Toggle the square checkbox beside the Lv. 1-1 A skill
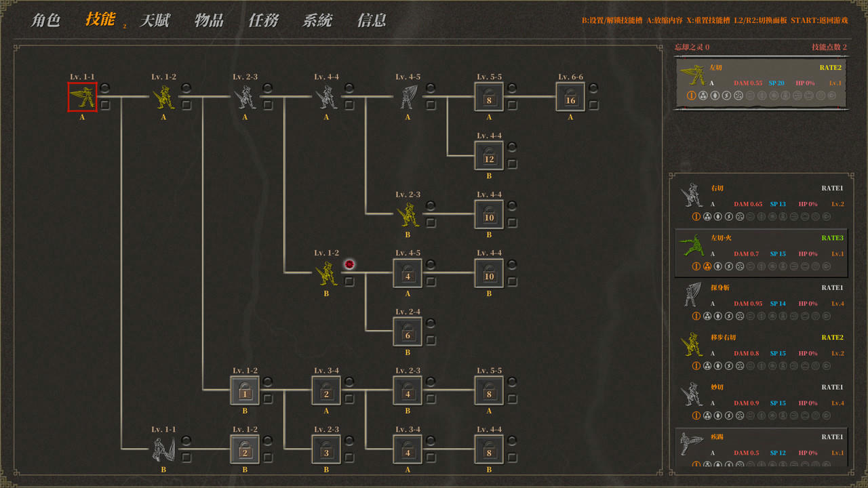 [105, 105]
